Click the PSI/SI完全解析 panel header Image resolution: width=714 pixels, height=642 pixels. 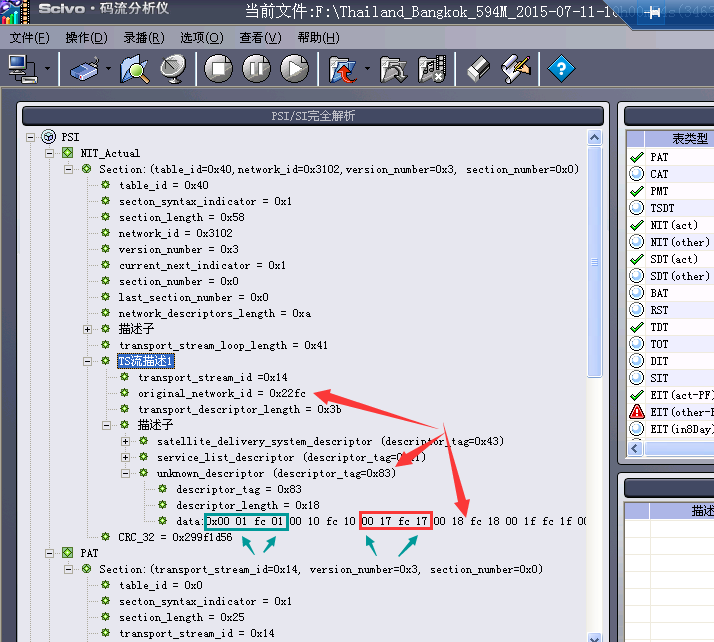(x=313, y=116)
